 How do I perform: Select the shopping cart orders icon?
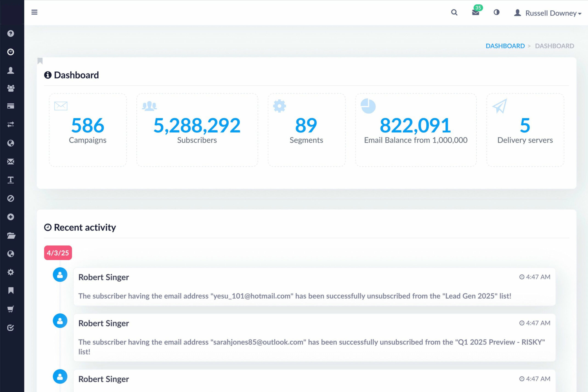[11, 309]
